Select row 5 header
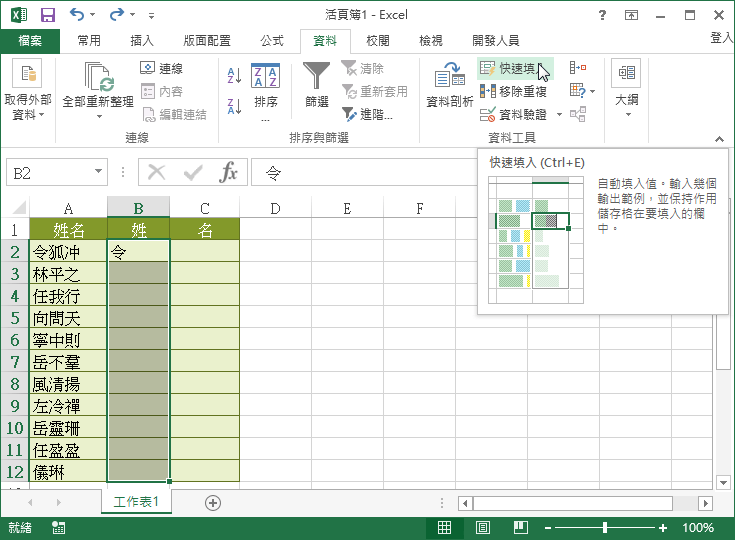The image size is (735, 540). tap(15, 318)
